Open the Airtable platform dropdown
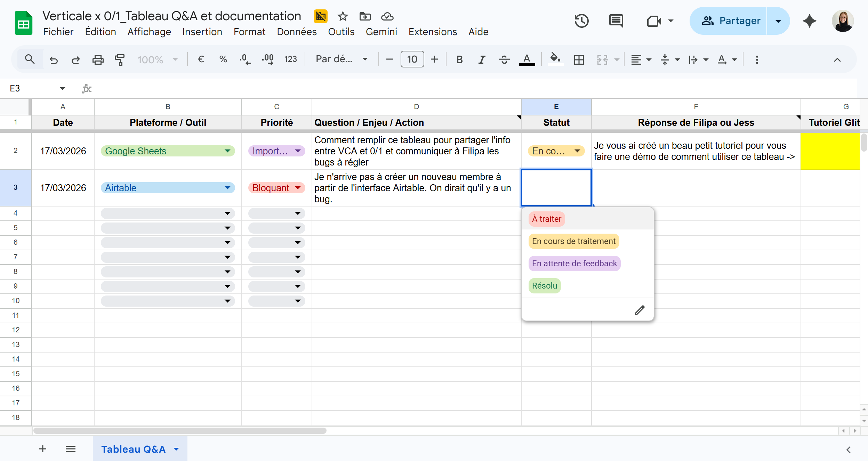 click(x=227, y=188)
